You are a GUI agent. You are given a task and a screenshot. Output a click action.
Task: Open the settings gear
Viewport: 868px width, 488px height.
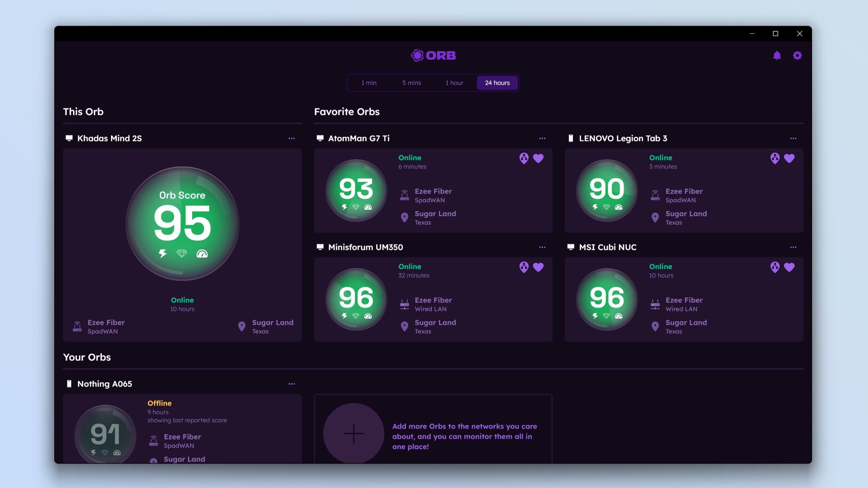797,56
